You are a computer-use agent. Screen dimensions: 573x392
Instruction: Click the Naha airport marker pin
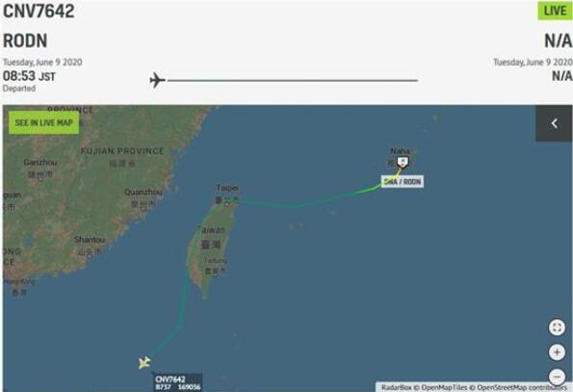click(403, 162)
